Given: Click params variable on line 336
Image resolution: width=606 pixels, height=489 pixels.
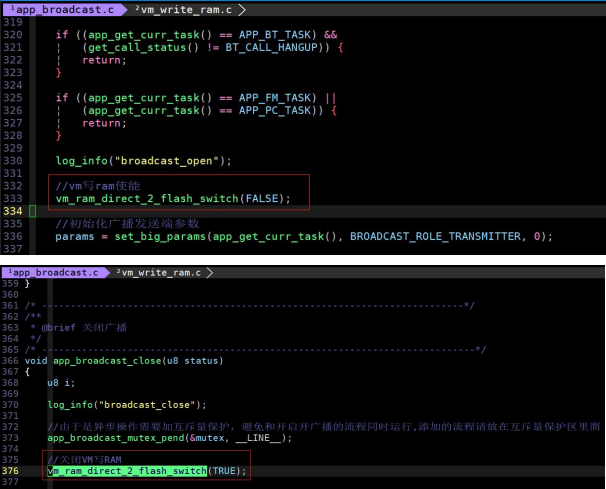Looking at the screenshot, I should tap(75, 236).
